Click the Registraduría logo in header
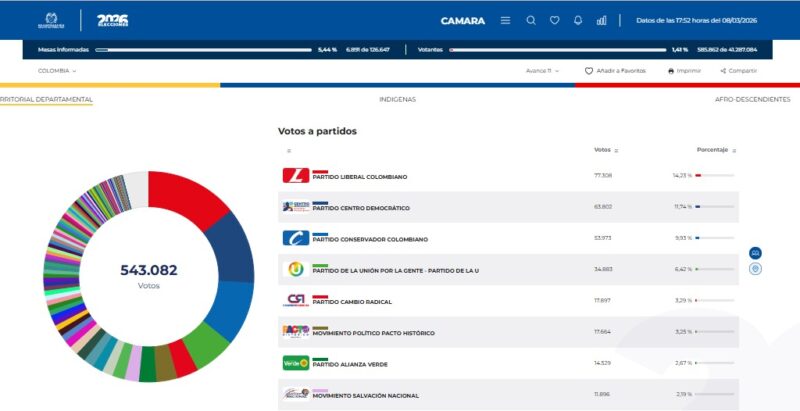The width and height of the screenshot is (800, 411). [50, 20]
